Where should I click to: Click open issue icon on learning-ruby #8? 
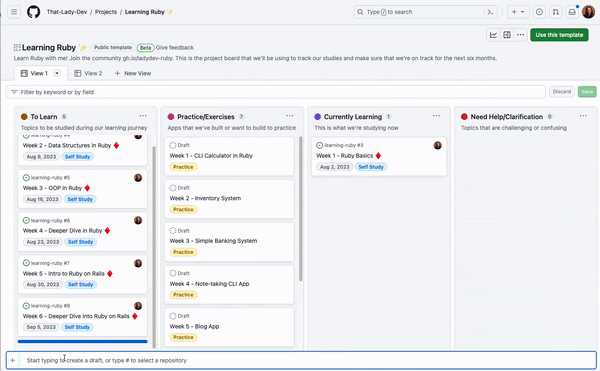pyautogui.click(x=26, y=306)
